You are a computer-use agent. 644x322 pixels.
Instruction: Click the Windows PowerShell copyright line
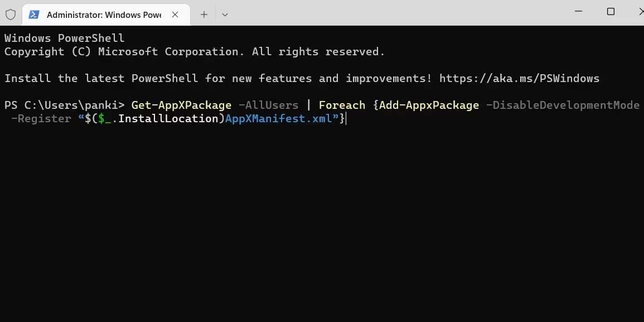[194, 51]
